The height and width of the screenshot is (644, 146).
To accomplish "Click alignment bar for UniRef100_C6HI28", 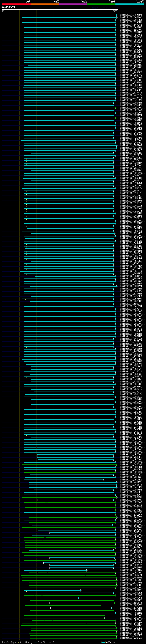I will (52, 590).
